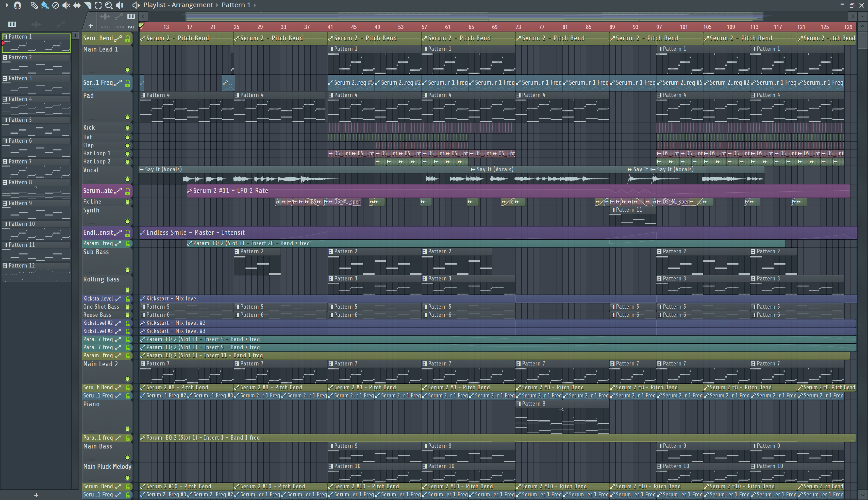Image resolution: width=868 pixels, height=500 pixels.
Task: Select Pattern 8 in the picker
Action: tap(36, 189)
